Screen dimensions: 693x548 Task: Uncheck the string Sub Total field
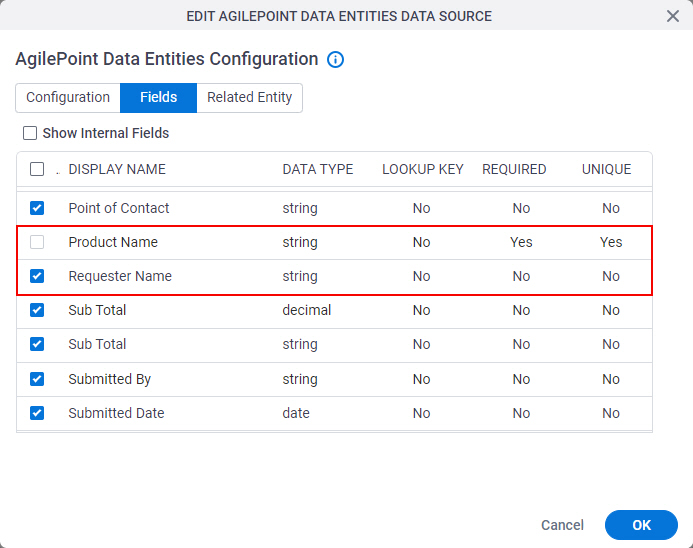[37, 344]
